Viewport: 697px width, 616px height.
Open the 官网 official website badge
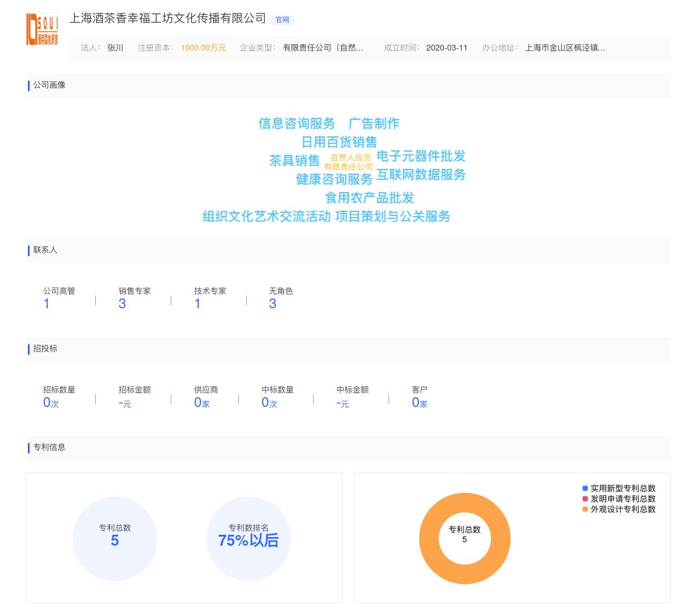point(283,20)
